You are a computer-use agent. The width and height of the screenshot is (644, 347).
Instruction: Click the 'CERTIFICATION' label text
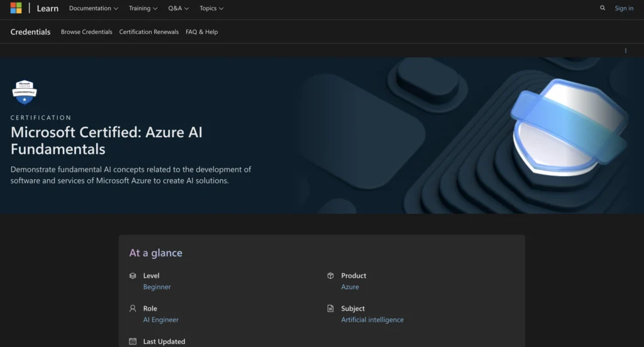(41, 118)
